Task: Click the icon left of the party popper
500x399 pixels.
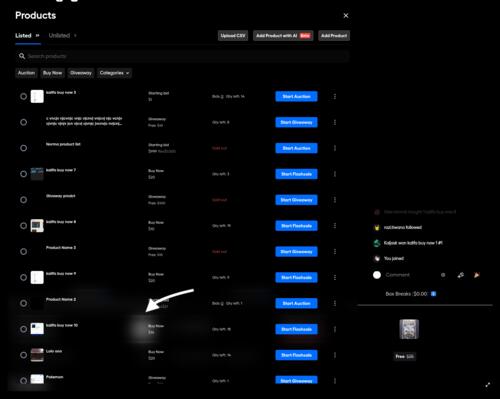Action: point(460,275)
